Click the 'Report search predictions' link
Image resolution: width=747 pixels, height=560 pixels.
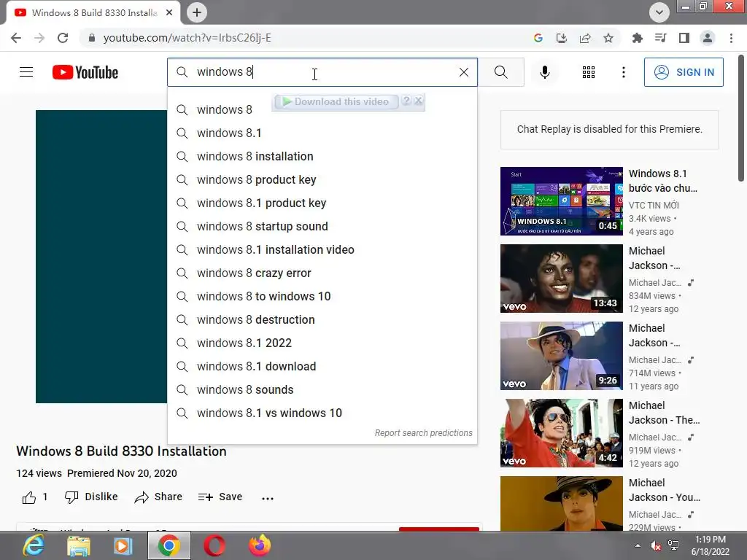pos(424,433)
